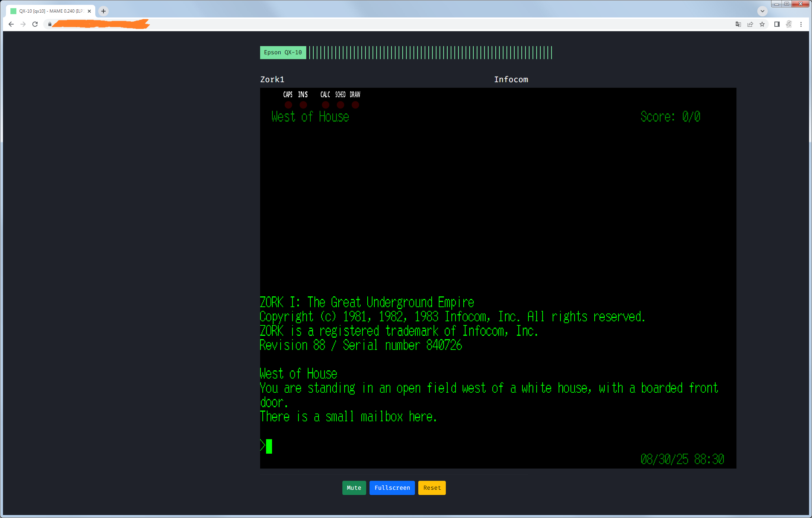Toggle the INS indicator light
The height and width of the screenshot is (518, 812).
tap(303, 105)
